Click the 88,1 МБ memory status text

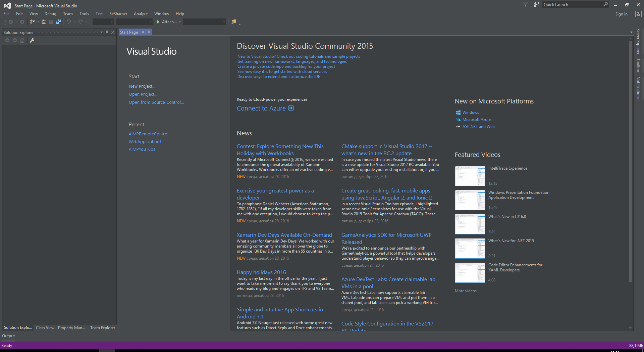click(x=636, y=346)
